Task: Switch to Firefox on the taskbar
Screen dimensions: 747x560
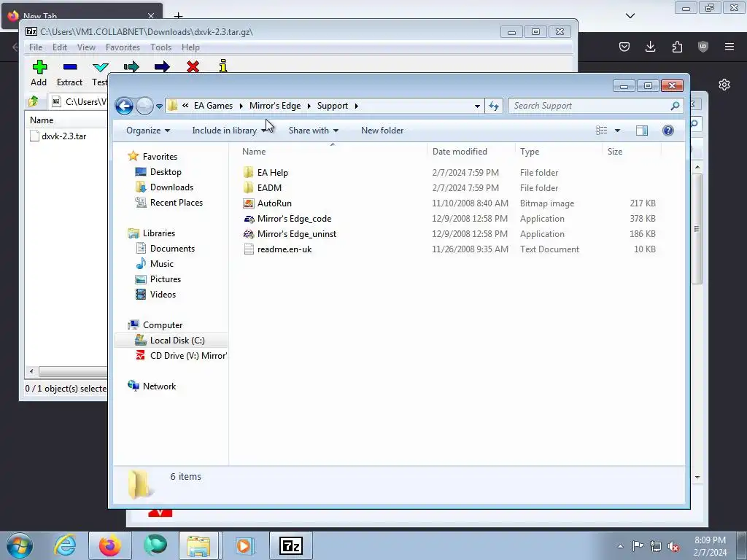Action: point(109,545)
